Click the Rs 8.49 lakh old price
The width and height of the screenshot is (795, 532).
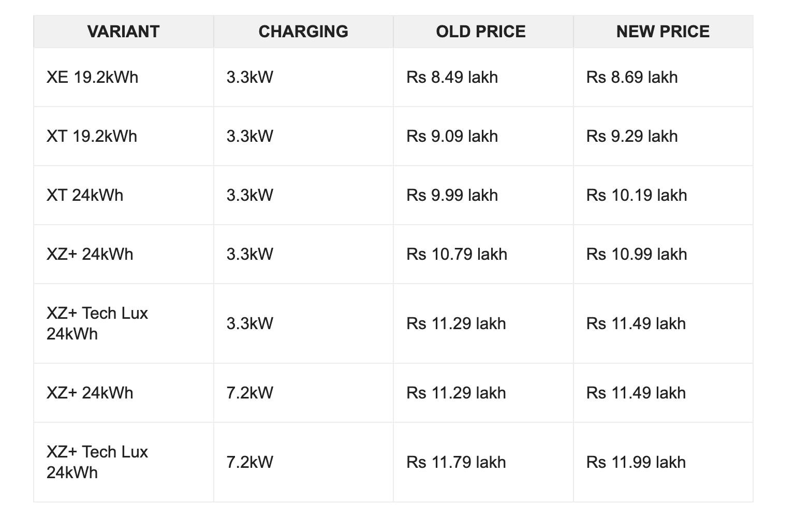452,78
